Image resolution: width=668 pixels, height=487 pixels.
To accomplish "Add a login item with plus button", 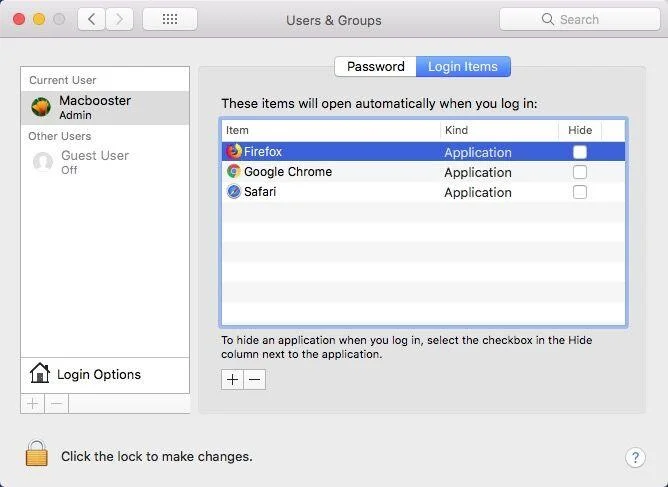I will coord(232,379).
